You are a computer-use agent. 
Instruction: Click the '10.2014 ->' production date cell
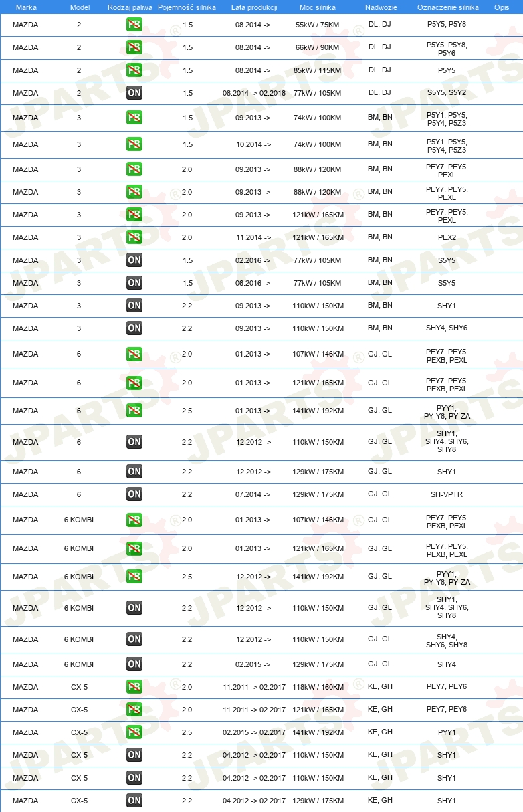pos(253,144)
